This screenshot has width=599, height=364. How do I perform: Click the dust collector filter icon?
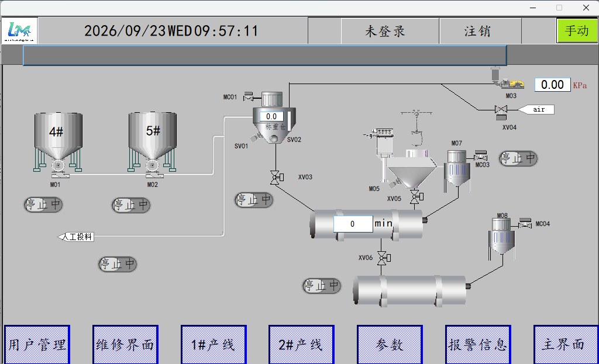point(383,143)
